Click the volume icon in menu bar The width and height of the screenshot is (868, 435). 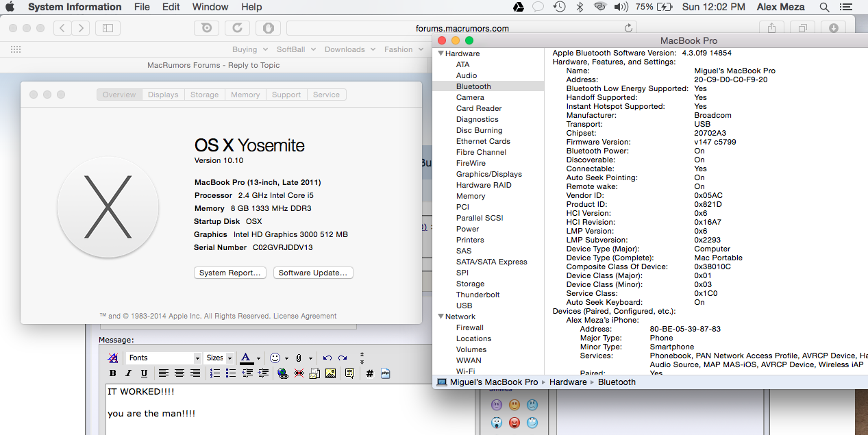[x=621, y=7]
